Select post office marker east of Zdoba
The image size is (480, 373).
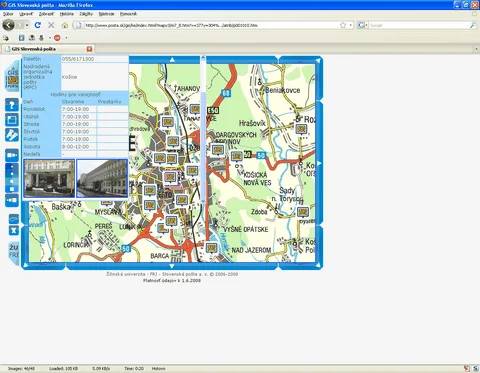303,212
